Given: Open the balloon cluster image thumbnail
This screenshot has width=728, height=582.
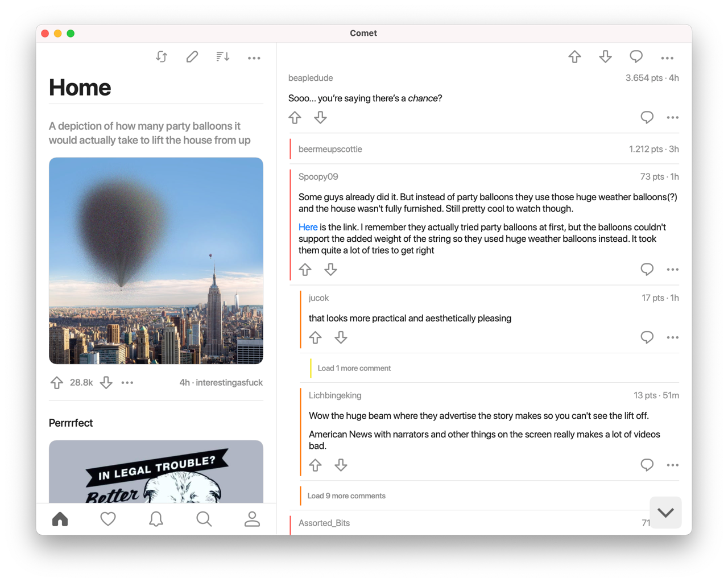Looking at the screenshot, I should 156,261.
